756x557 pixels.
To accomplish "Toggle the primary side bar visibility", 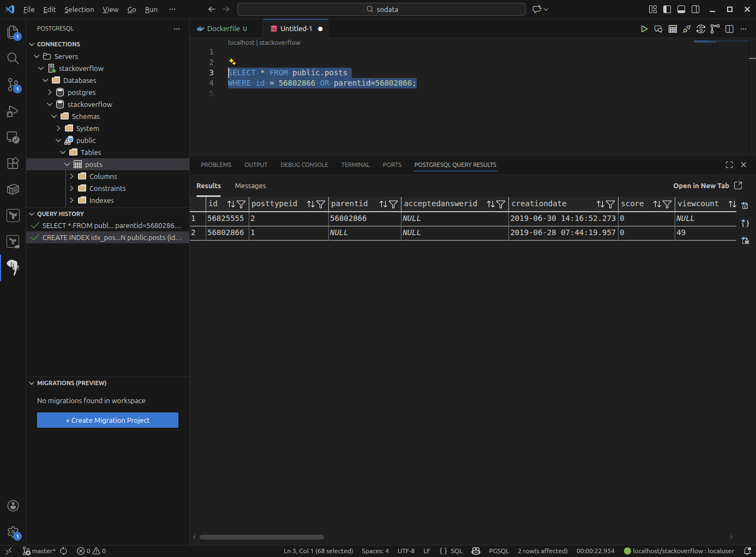I will pos(667,9).
